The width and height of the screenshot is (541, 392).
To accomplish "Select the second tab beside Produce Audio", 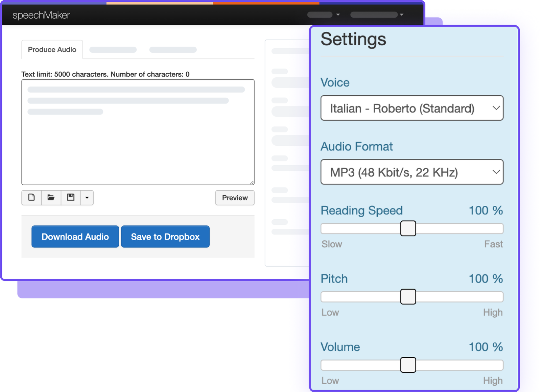I will (x=113, y=49).
